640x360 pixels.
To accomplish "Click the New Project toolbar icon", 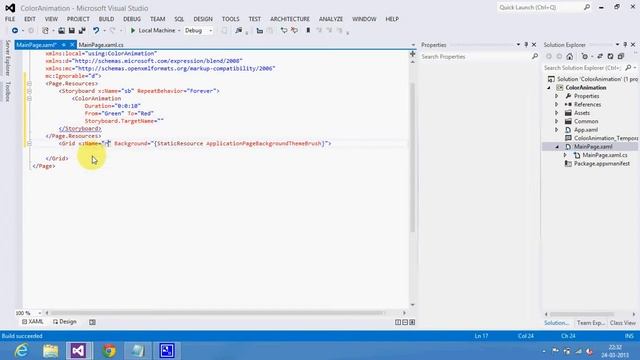I will (x=45, y=31).
